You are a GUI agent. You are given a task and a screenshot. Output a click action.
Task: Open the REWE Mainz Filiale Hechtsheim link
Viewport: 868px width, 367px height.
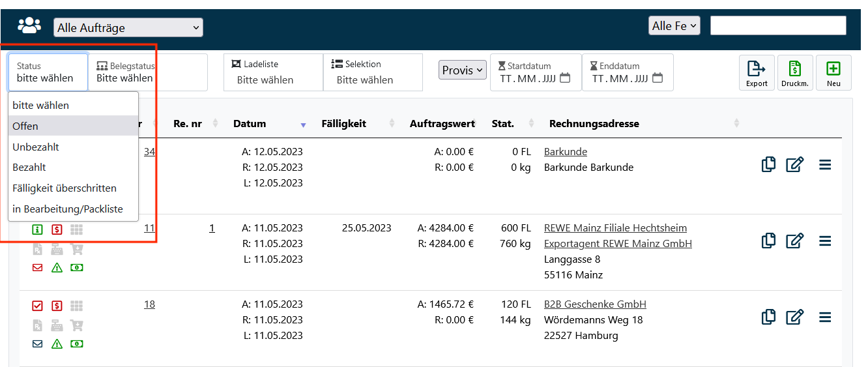pos(615,228)
